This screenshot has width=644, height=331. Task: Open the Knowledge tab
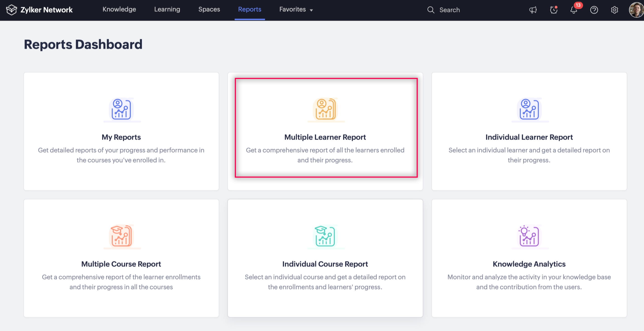119,10
